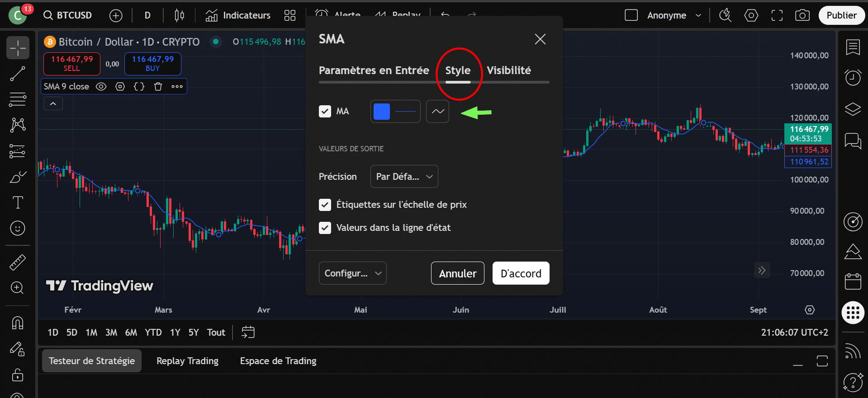The image size is (868, 398).
Task: Open the MA line style dropdown
Action: [437, 111]
